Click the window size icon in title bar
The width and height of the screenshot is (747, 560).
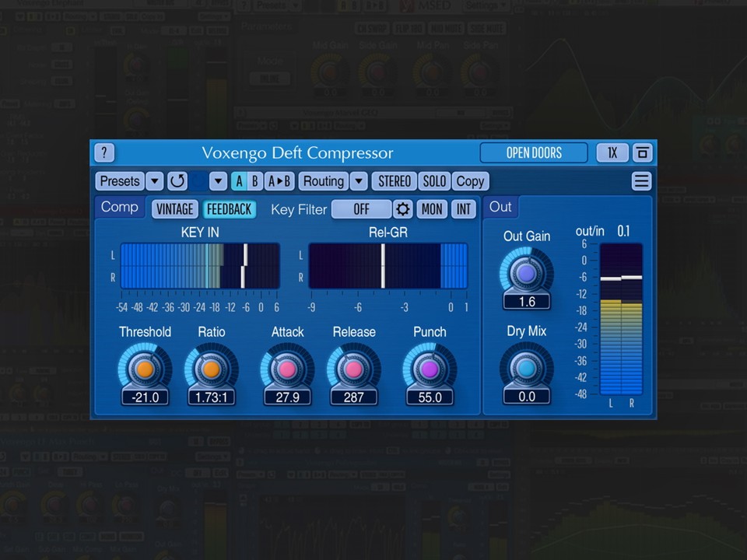(x=642, y=153)
